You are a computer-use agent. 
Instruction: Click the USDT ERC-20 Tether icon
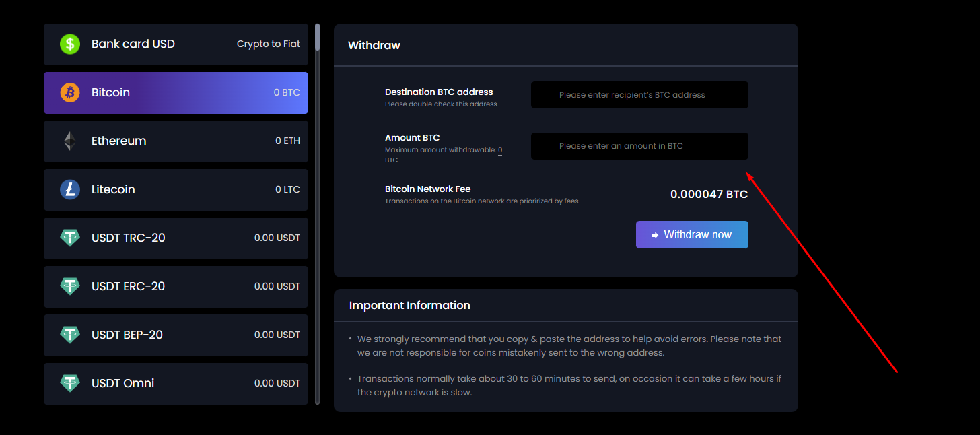[x=70, y=286]
